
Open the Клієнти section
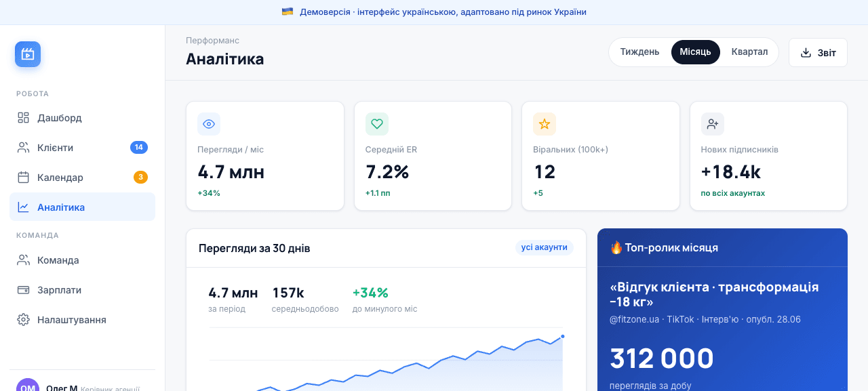click(82, 148)
